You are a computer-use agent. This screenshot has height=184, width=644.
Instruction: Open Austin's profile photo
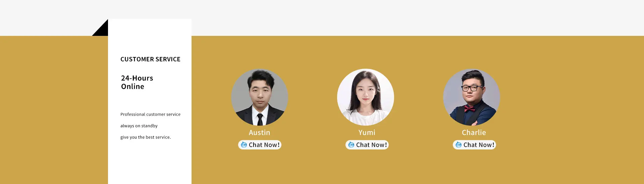click(260, 97)
